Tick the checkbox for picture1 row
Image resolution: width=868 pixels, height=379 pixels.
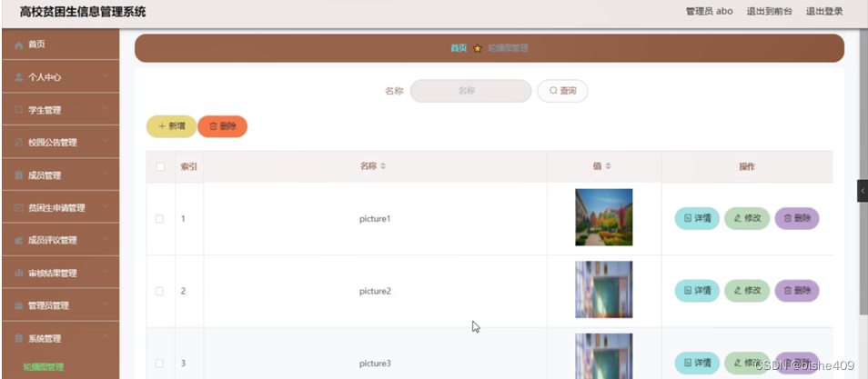(159, 218)
